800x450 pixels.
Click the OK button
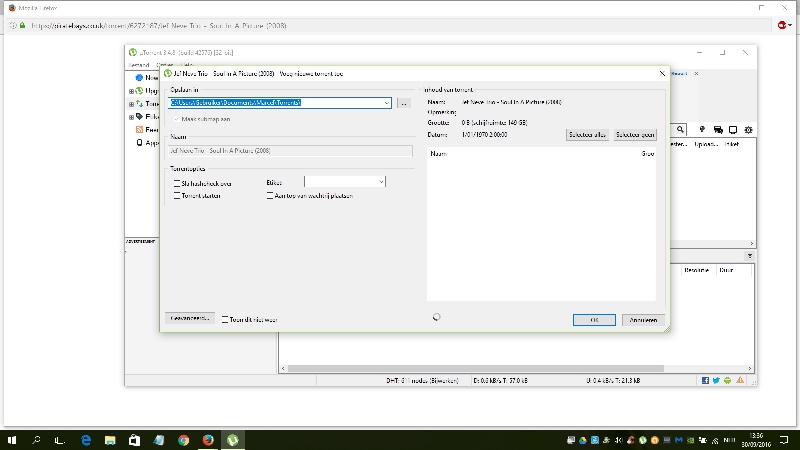coord(594,320)
